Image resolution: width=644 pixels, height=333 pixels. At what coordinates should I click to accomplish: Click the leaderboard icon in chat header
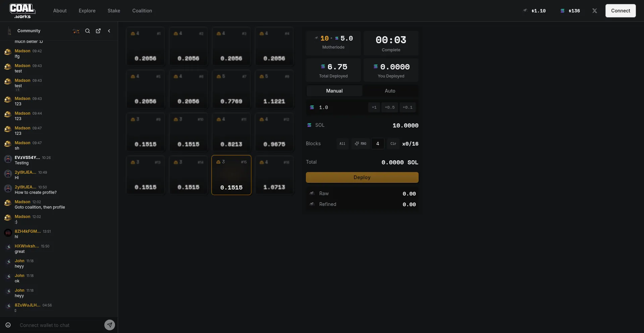(76, 31)
